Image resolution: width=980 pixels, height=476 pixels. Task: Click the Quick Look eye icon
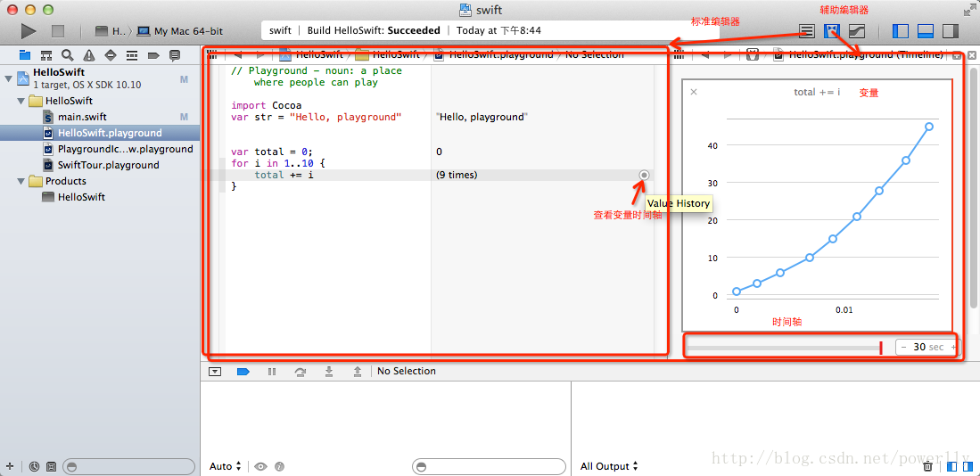(260, 466)
